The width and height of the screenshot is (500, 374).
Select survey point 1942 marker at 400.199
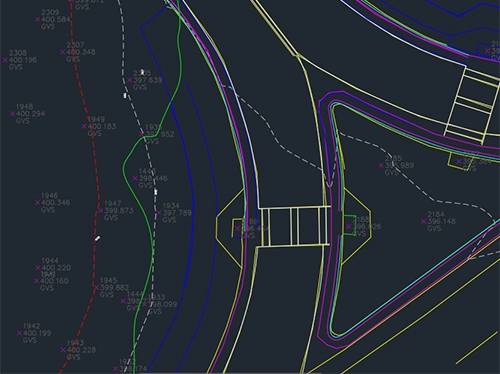pos(19,333)
